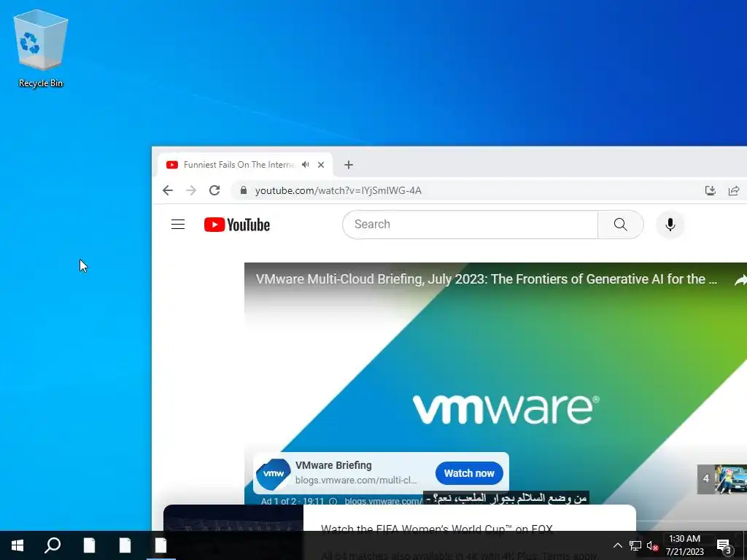Mute the tab using speaker icon
Screen dimensions: 747x560
(306, 165)
